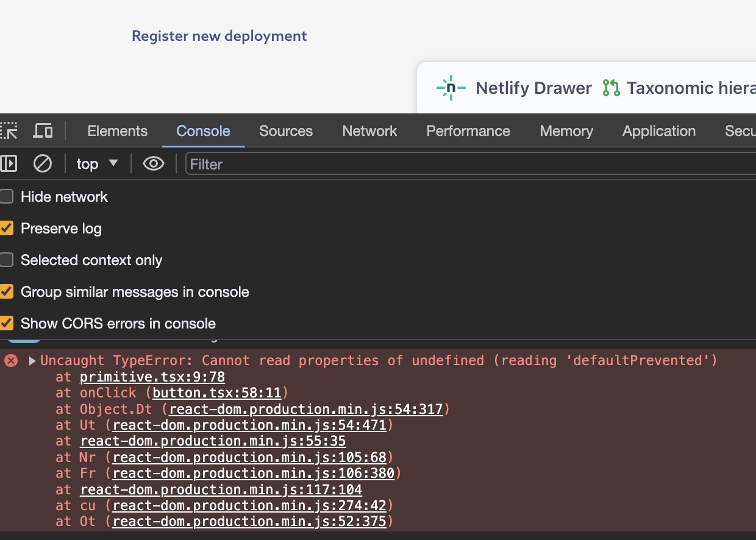
Task: Select the Console tab
Action: 203,131
